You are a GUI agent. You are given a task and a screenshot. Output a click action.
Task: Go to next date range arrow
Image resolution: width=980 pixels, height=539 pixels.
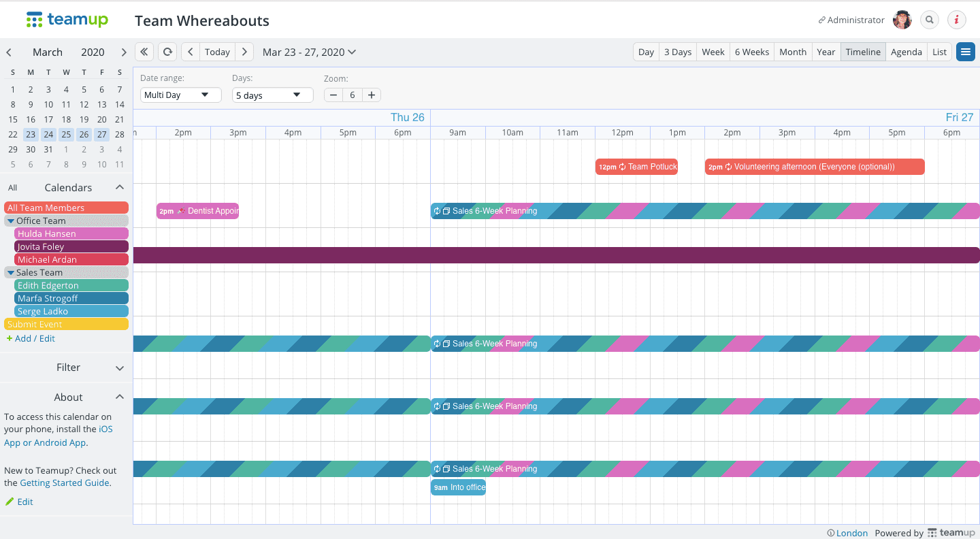click(x=244, y=52)
